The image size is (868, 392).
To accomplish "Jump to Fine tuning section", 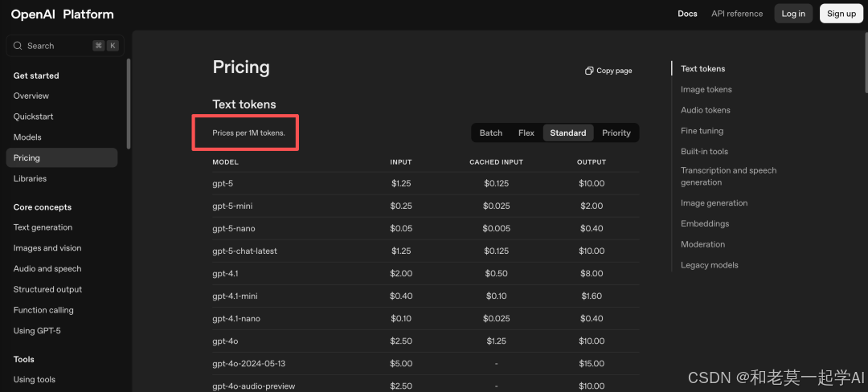I will coord(702,131).
